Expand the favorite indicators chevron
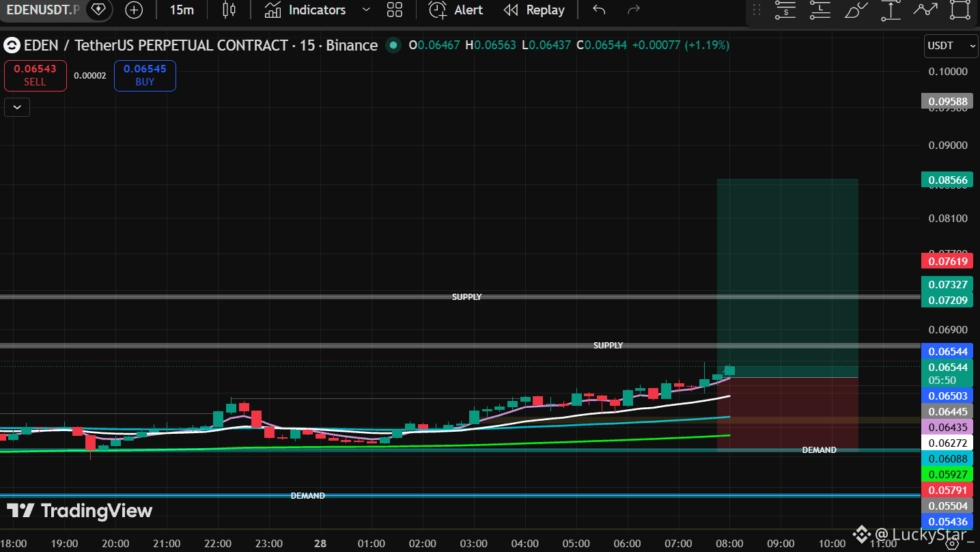This screenshot has height=552, width=980. pos(366,10)
